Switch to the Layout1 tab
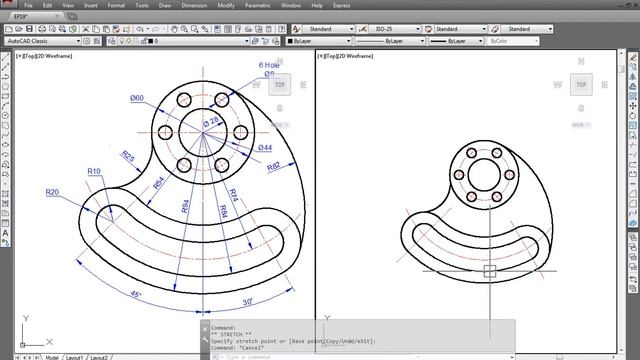 coord(74,358)
